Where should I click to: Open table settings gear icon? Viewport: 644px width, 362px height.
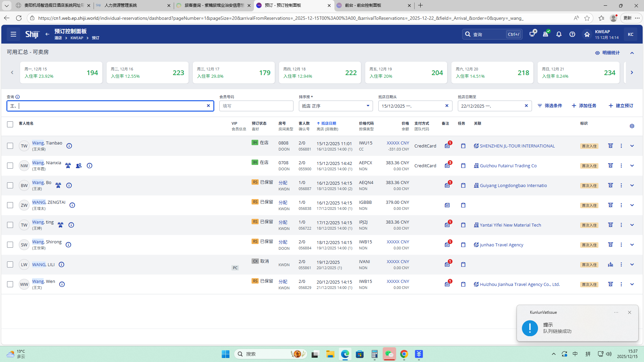coord(632,126)
